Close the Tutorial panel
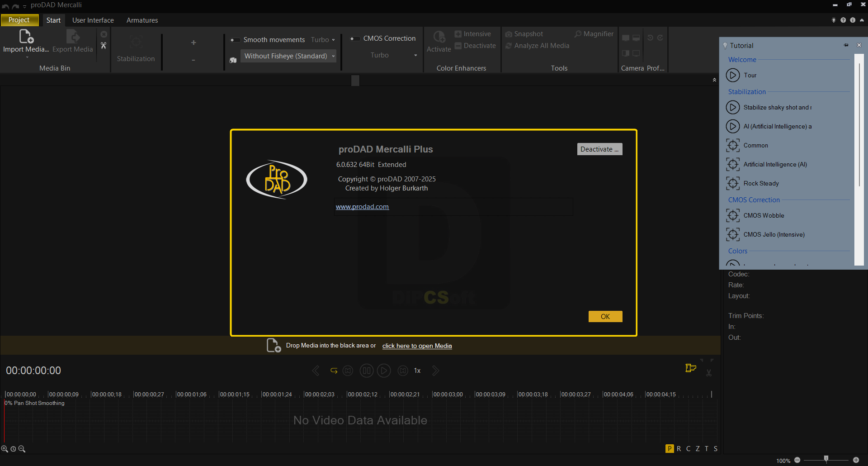Image resolution: width=868 pixels, height=466 pixels. (x=859, y=45)
